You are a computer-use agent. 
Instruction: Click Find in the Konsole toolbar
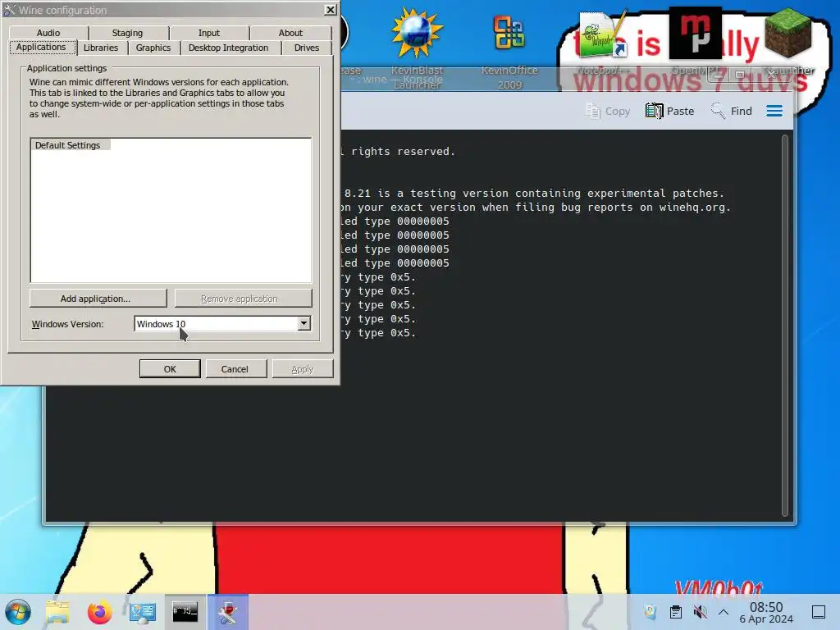[731, 111]
